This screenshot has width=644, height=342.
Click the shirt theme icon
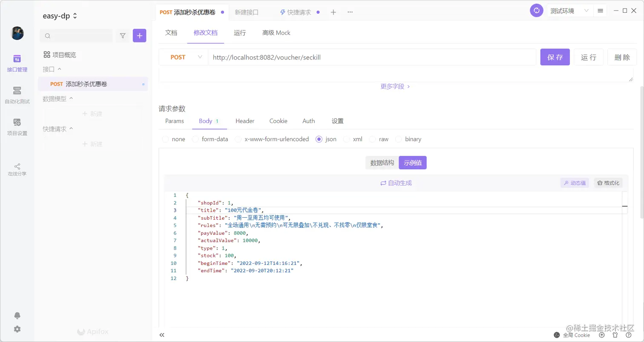coord(615,335)
